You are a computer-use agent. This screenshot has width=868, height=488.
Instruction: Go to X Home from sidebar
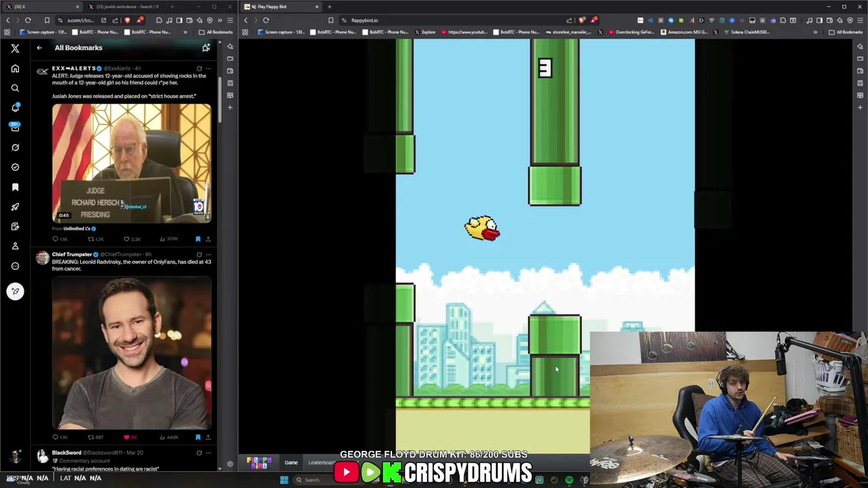point(15,68)
